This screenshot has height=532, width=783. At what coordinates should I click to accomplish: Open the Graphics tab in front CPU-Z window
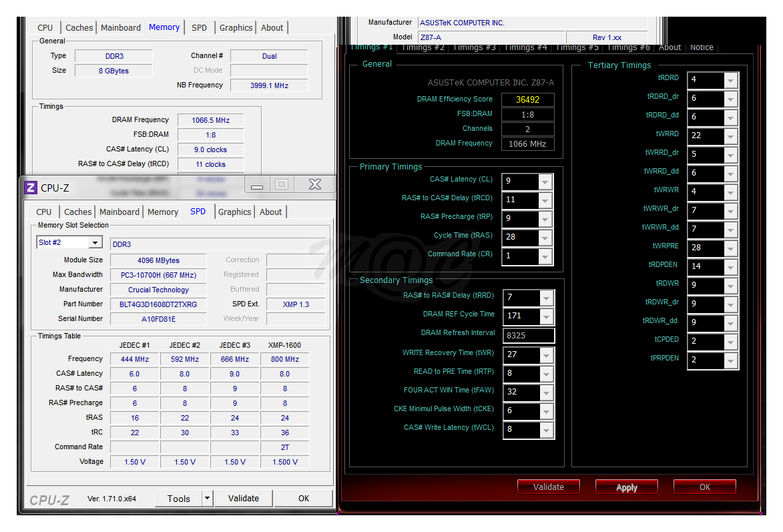[235, 212]
